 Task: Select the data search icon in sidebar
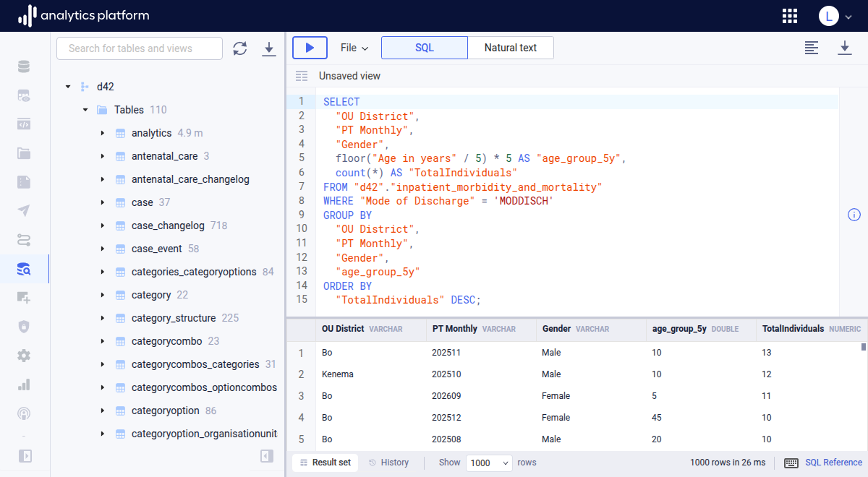(x=24, y=269)
